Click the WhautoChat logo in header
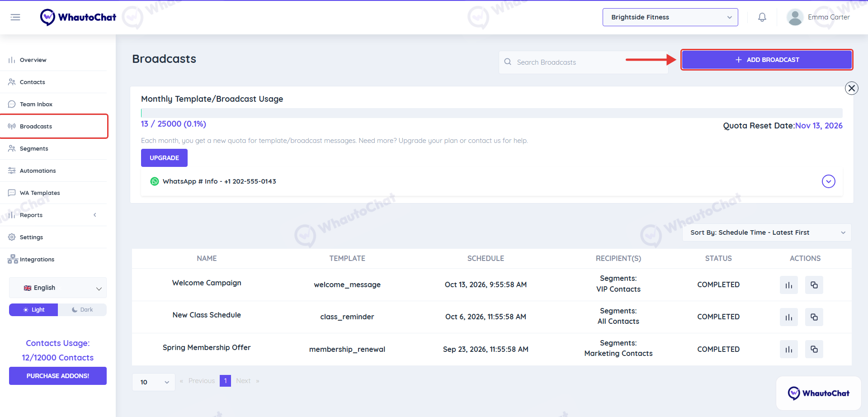The height and width of the screenshot is (417, 868). click(x=78, y=17)
